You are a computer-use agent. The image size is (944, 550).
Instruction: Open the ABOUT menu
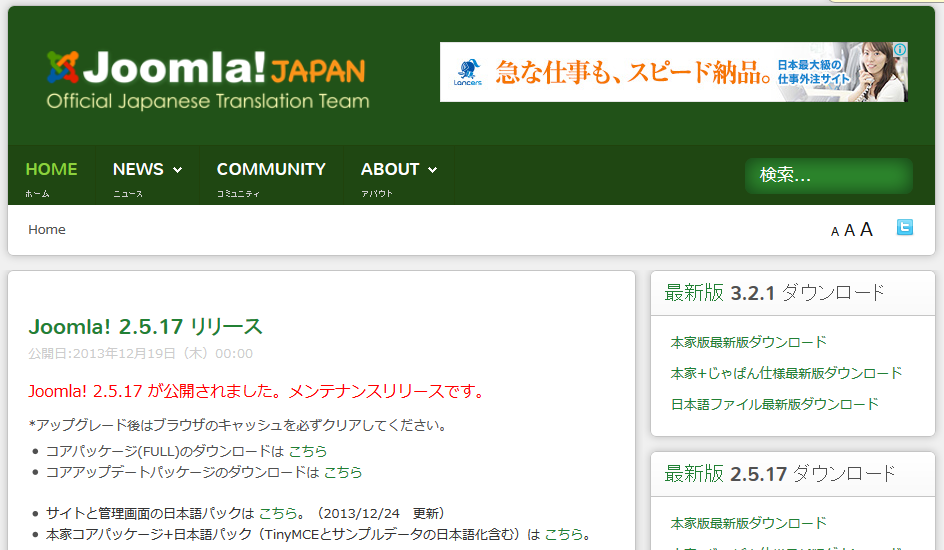pyautogui.click(x=390, y=170)
